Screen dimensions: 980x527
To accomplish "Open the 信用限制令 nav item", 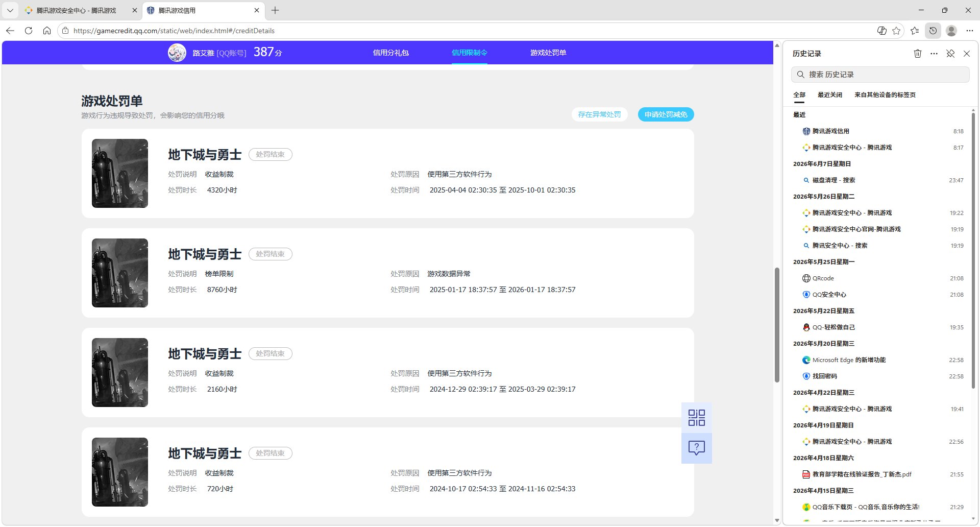I will [x=470, y=53].
